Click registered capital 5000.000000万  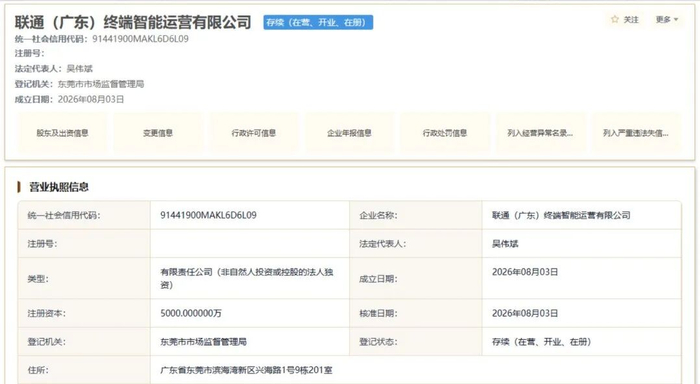tap(191, 313)
